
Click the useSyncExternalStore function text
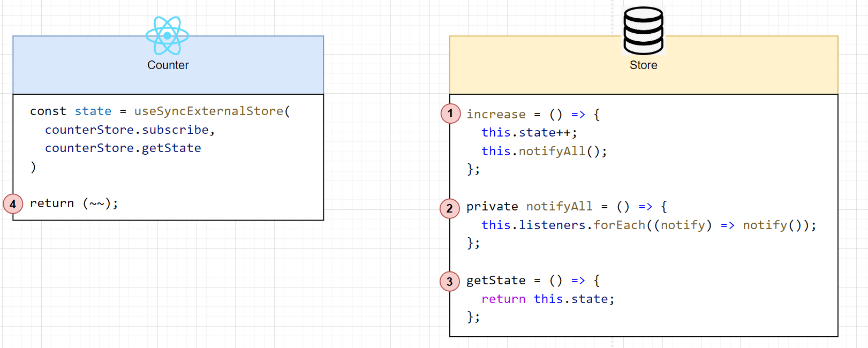(x=209, y=111)
